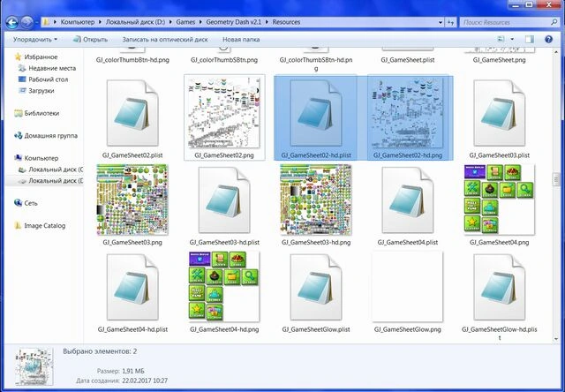Viewport: 565px width, 392px height.
Task: Select the GJ_GameSheet03-hd.plist file icon
Action: [x=224, y=200]
